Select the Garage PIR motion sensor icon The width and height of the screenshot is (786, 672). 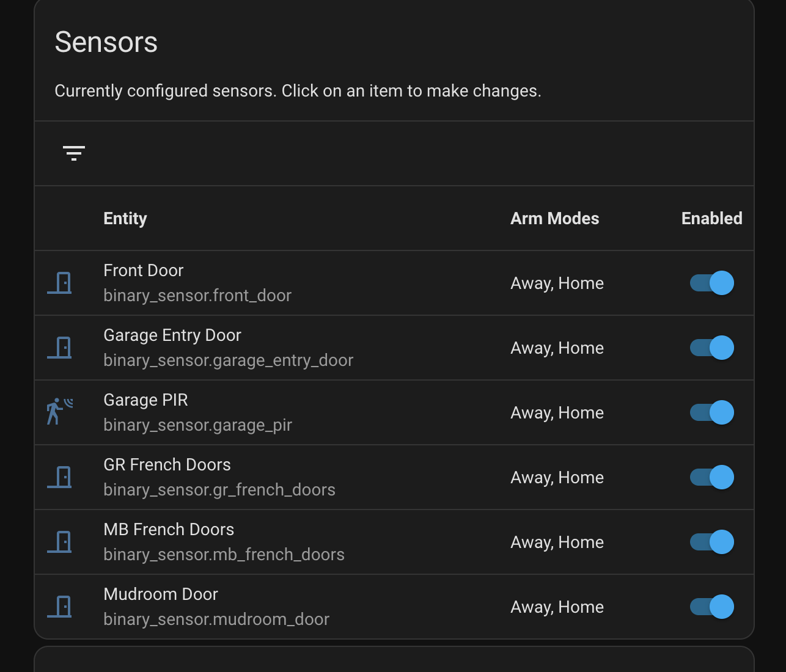tap(59, 412)
